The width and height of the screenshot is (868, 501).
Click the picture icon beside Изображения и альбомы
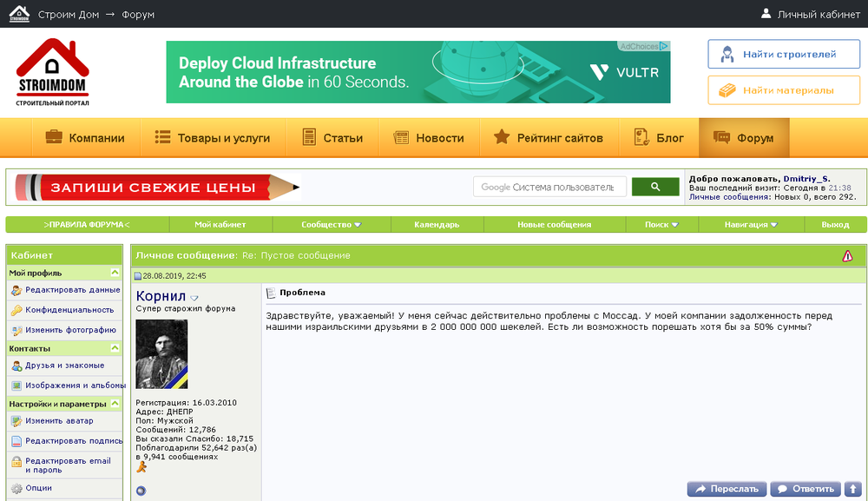point(16,386)
